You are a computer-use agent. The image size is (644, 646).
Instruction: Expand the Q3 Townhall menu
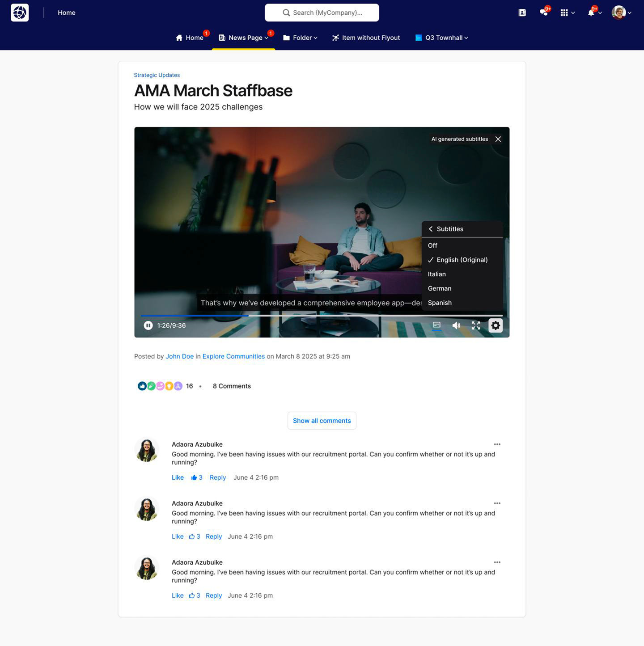(441, 38)
